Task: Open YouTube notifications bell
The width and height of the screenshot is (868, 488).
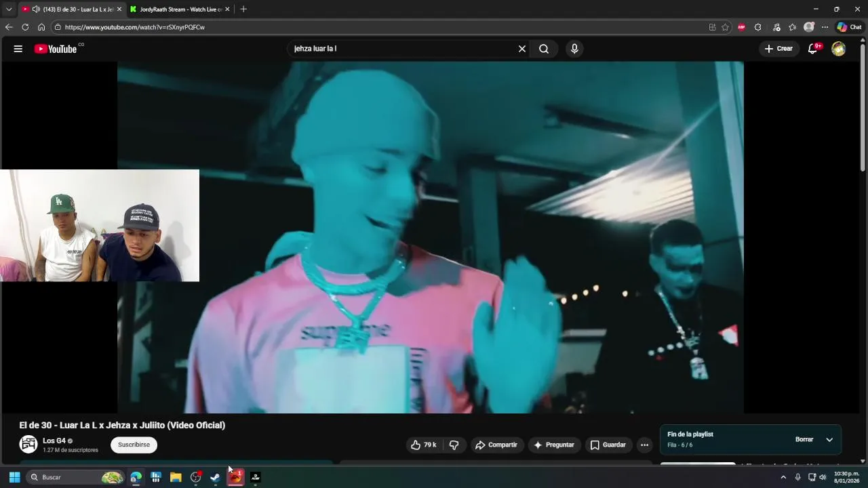Action: click(813, 48)
